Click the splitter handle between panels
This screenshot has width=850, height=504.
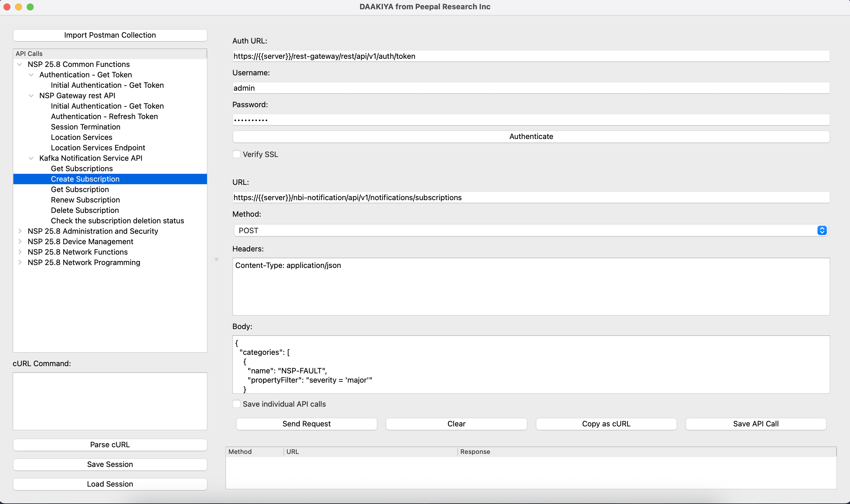click(x=217, y=260)
